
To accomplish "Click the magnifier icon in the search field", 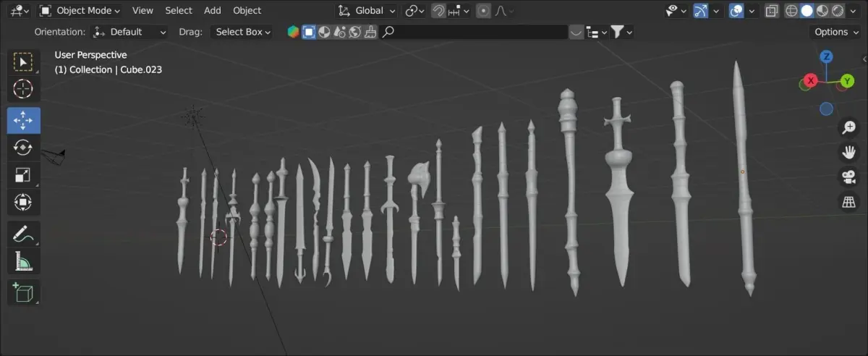I will [x=388, y=32].
